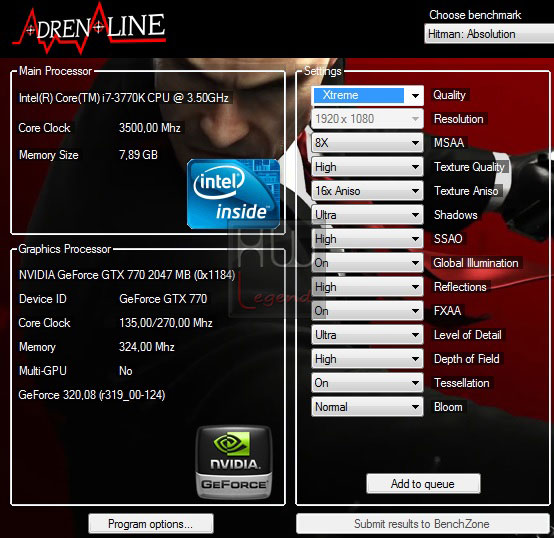Click the 324,00 Mhz memory value
The image size is (554, 538).
point(147,347)
